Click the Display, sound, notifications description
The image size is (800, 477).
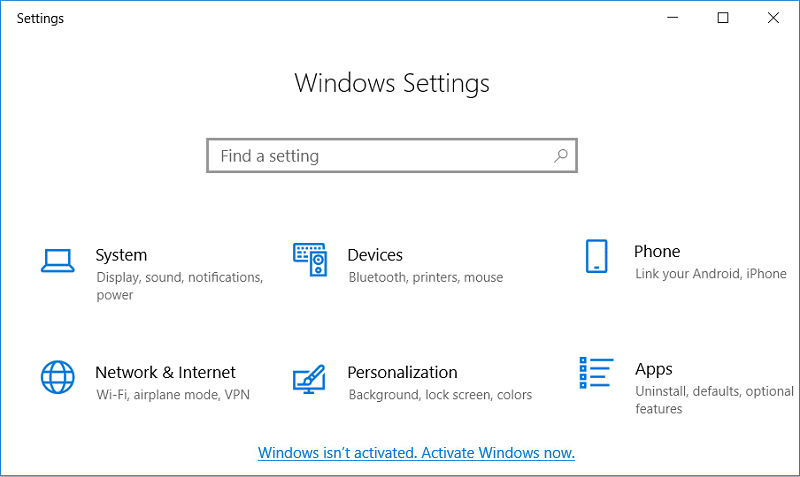[179, 277]
